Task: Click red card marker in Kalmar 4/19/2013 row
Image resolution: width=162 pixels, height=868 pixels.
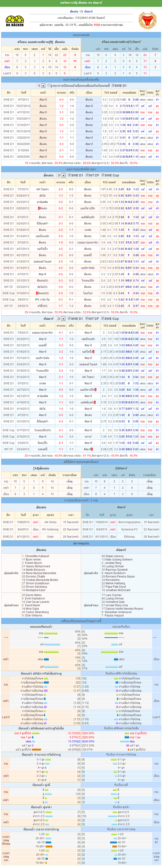Action: (95, 402)
